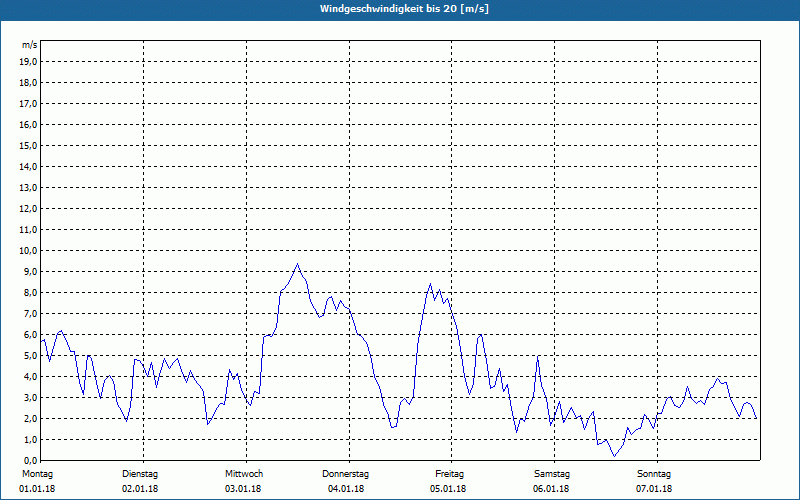
Task: Click the 0,0 y-axis label
Action: (31, 460)
